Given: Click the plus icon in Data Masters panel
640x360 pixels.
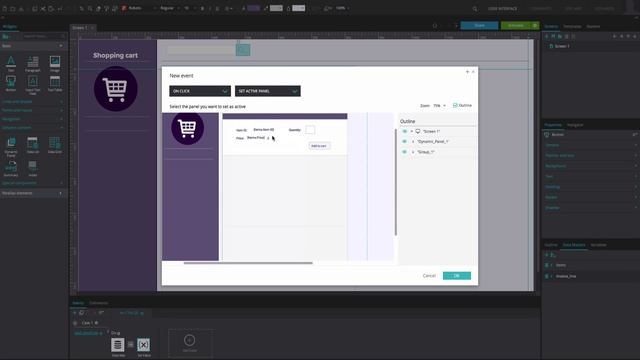Looking at the screenshot, I should point(547,255).
